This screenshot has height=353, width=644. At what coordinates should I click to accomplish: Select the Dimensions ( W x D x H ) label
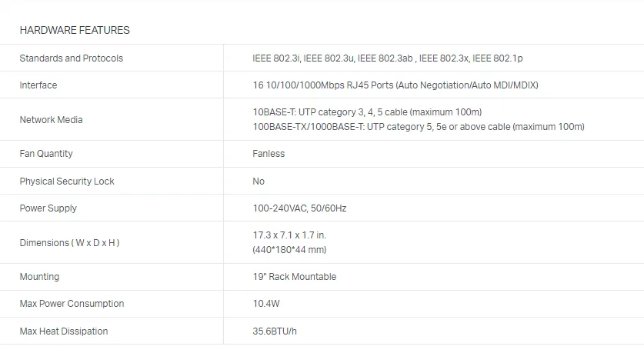pyautogui.click(x=70, y=243)
